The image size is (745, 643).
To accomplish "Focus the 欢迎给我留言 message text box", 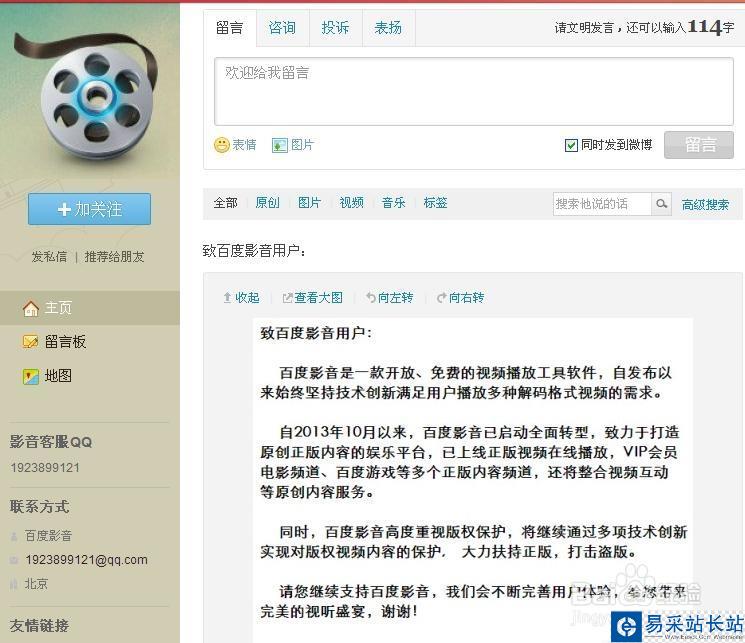I will (x=474, y=91).
